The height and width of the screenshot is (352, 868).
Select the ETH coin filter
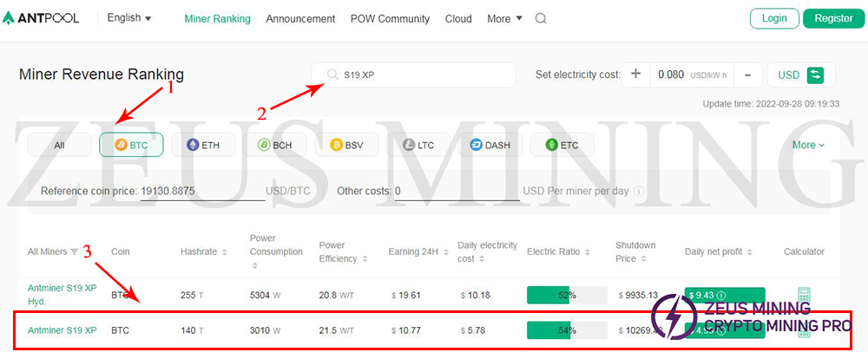tap(202, 145)
